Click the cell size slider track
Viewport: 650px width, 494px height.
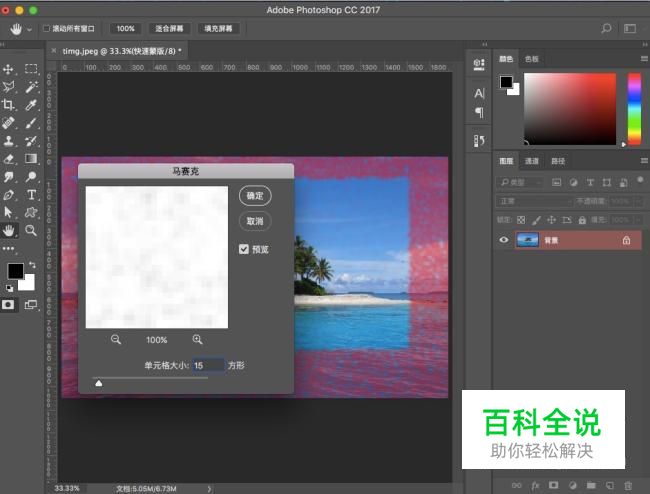pyautogui.click(x=150, y=378)
